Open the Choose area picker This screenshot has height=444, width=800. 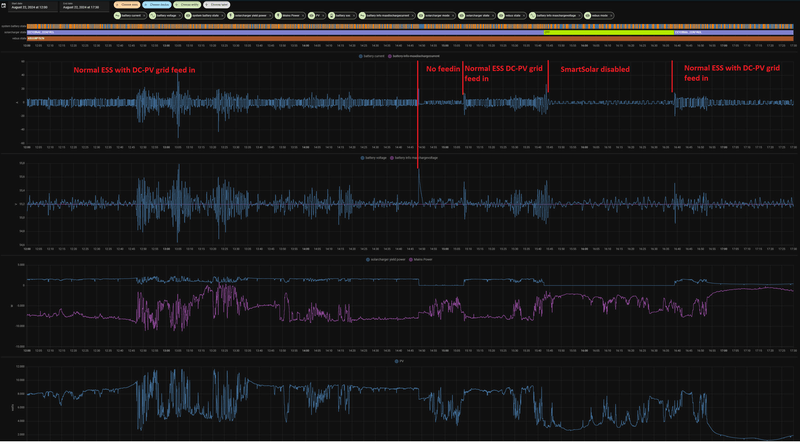[x=127, y=5]
